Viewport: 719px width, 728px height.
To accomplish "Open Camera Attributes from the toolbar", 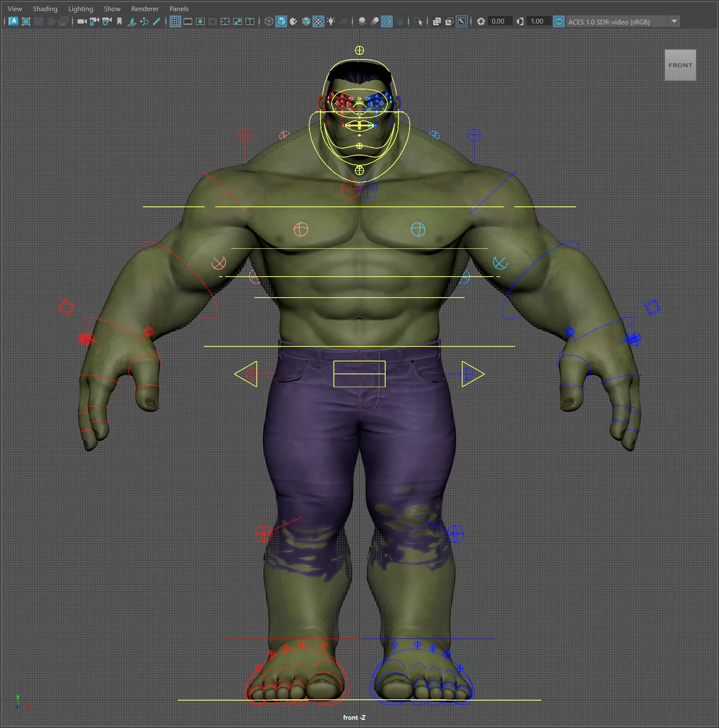I will 107,21.
